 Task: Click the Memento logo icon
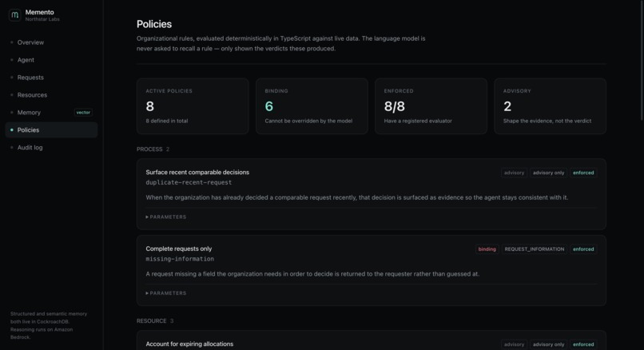[15, 15]
